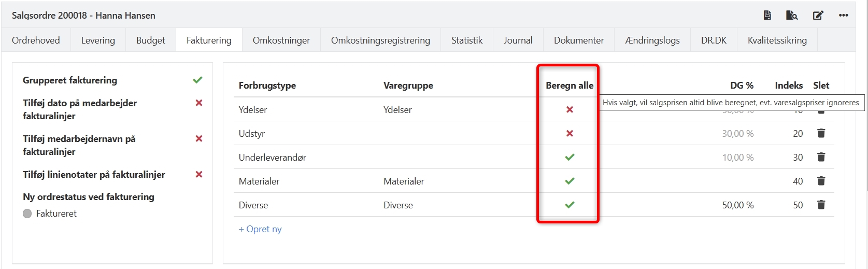The height and width of the screenshot is (269, 868).
Task: View the Ændringslogs tab
Action: pos(652,40)
